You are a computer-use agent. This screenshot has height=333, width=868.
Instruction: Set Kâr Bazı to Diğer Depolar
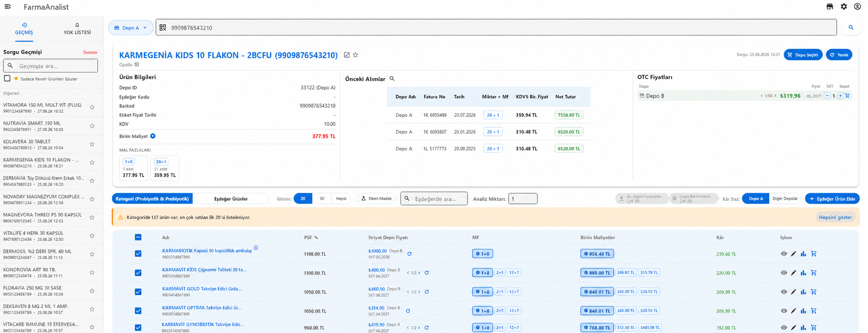pyautogui.click(x=785, y=199)
